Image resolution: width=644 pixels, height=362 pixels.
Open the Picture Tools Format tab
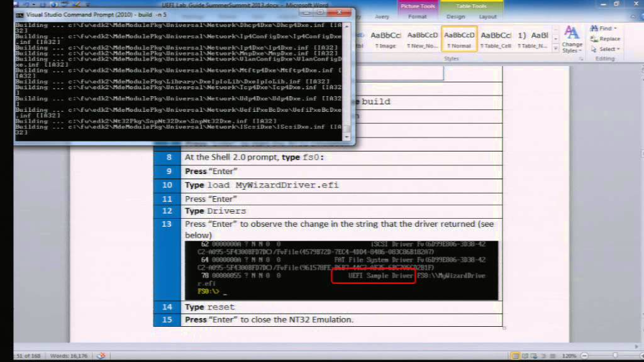point(418,17)
